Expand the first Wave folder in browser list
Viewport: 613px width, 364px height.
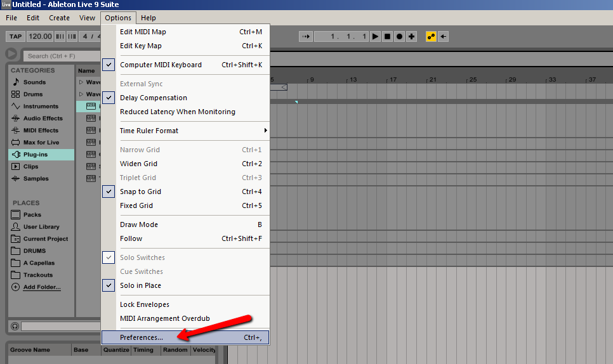click(81, 82)
